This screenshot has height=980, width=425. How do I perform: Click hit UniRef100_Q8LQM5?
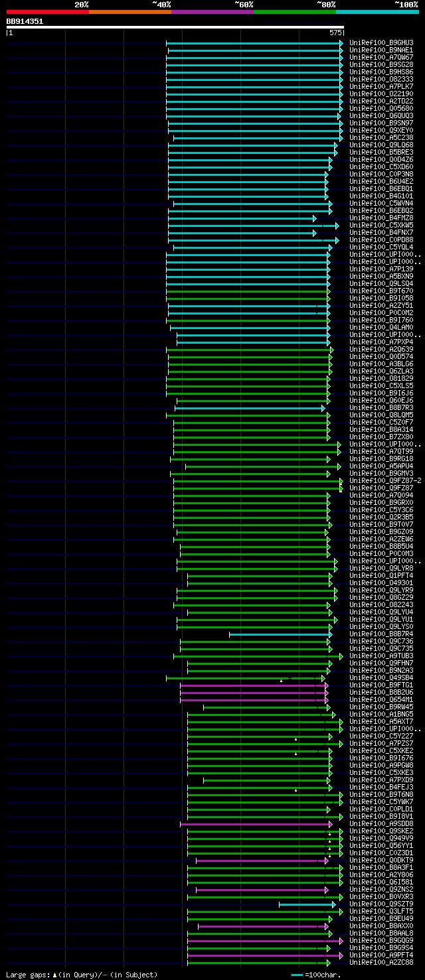click(381, 415)
